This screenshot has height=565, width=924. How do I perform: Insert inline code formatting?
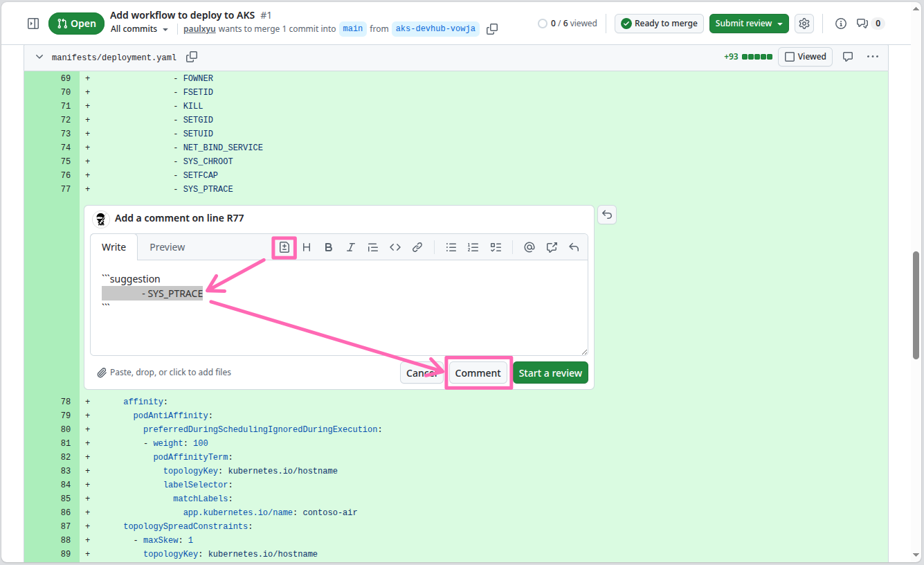(x=395, y=247)
